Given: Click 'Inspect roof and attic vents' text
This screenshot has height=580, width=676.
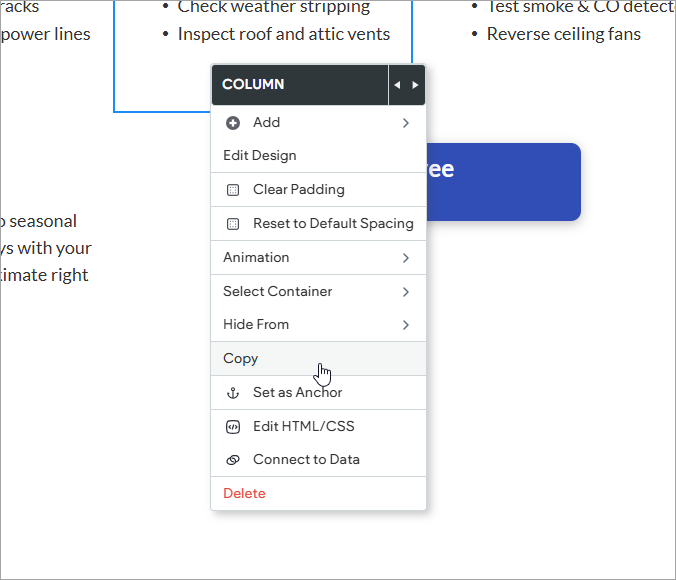Looking at the screenshot, I should click(283, 34).
